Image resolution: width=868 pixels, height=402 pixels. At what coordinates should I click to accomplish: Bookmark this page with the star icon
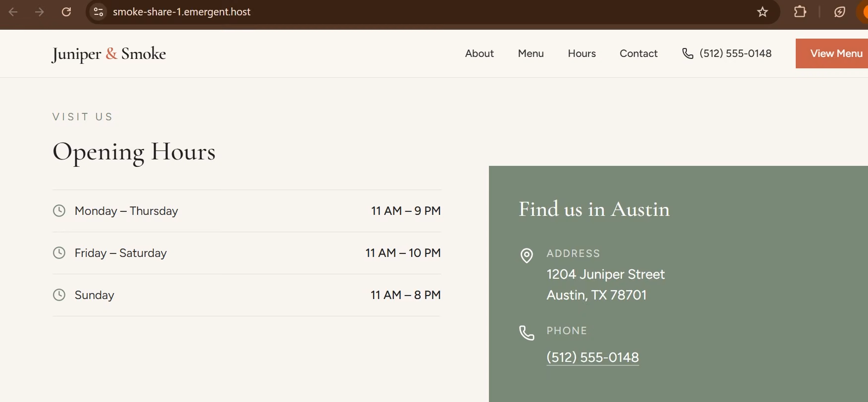(x=763, y=12)
